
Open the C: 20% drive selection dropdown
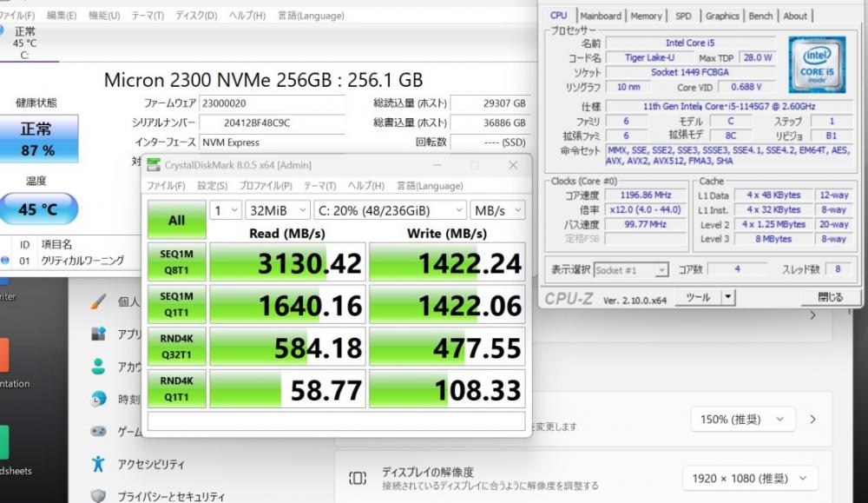(x=391, y=210)
